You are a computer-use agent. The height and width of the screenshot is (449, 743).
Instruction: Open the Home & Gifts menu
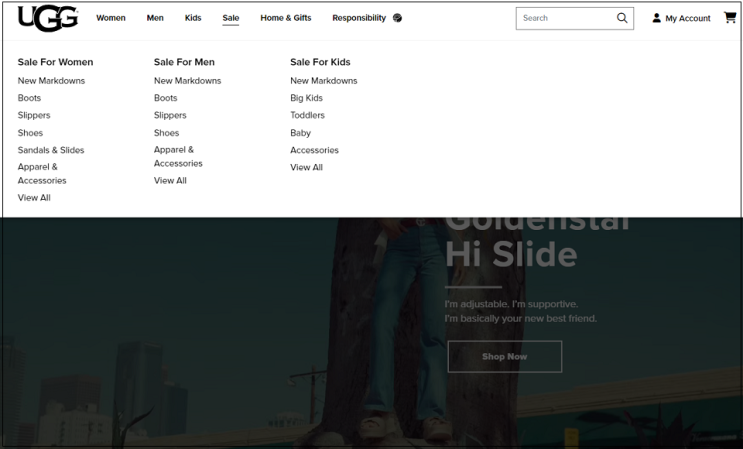(286, 18)
